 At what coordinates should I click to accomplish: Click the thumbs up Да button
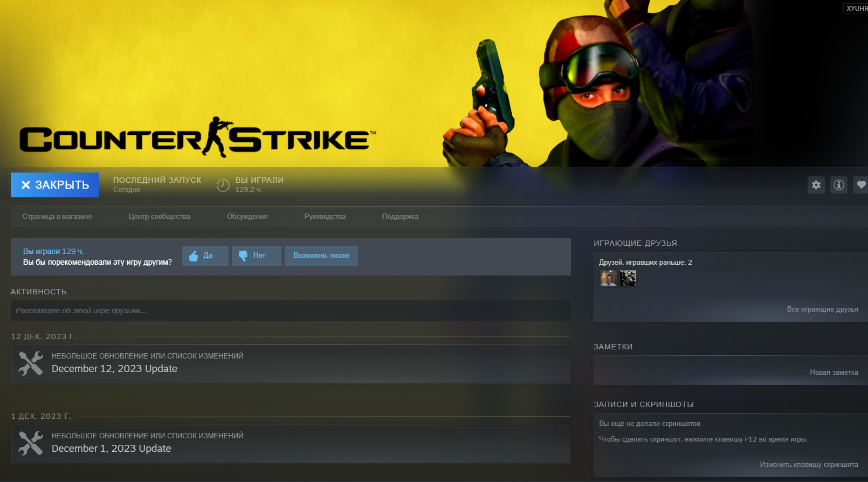click(x=205, y=256)
